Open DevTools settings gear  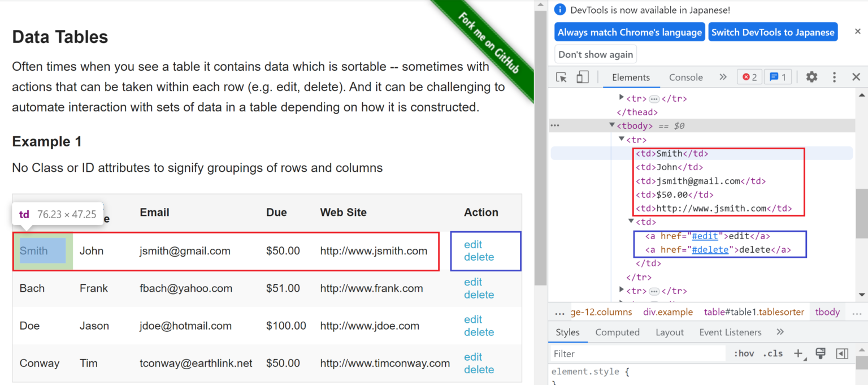pos(811,77)
